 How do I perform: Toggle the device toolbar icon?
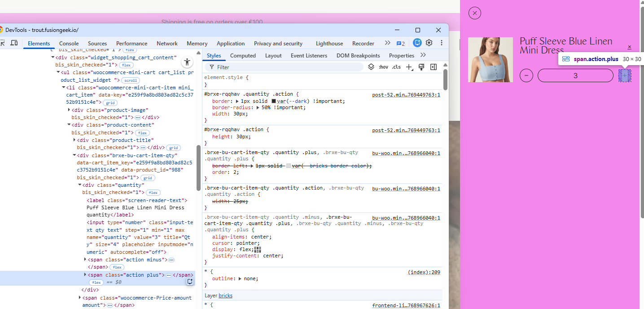pyautogui.click(x=14, y=43)
